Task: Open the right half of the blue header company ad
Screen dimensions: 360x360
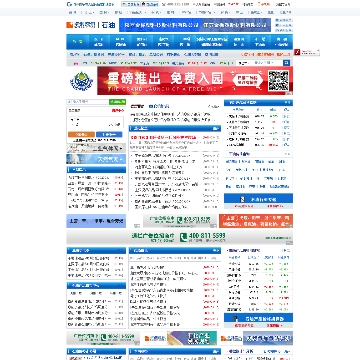Action: pyautogui.click(x=236, y=25)
